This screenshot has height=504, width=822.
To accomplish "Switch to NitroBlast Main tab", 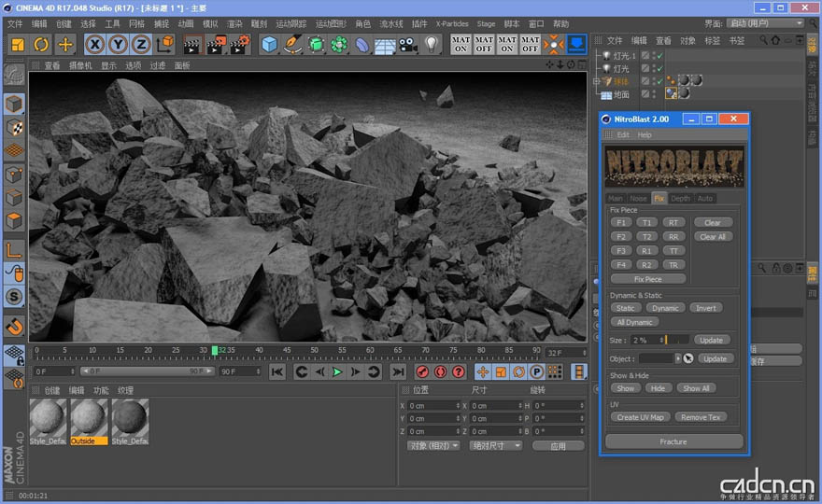I will click(616, 199).
